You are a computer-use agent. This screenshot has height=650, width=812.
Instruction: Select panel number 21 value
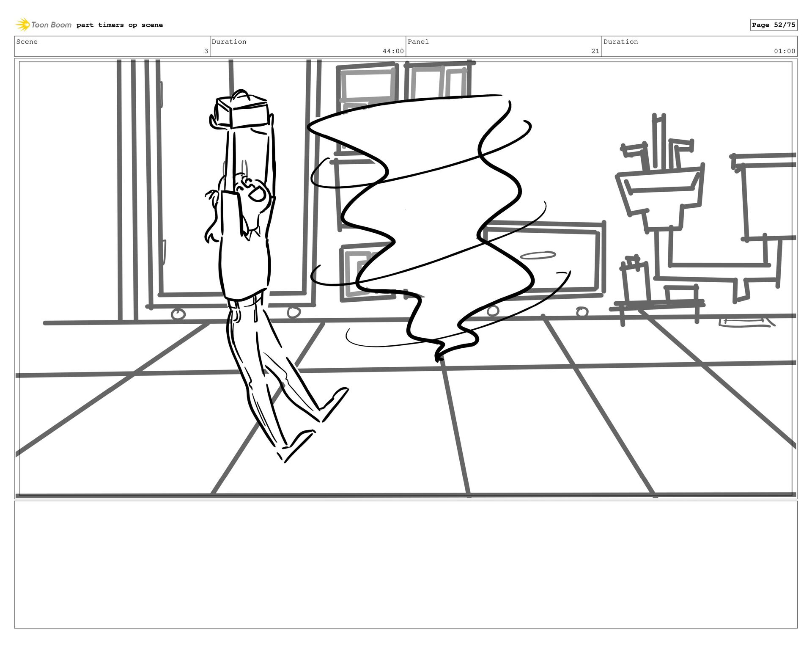coord(595,51)
